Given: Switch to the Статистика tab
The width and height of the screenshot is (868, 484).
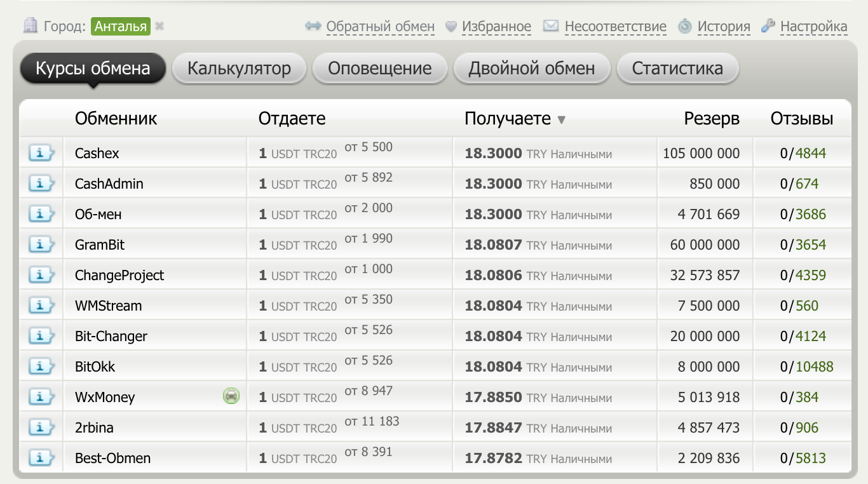Looking at the screenshot, I should tap(677, 68).
